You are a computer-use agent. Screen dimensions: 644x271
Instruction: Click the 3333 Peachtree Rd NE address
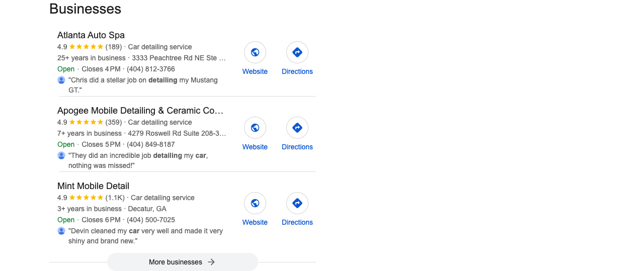coord(179,58)
